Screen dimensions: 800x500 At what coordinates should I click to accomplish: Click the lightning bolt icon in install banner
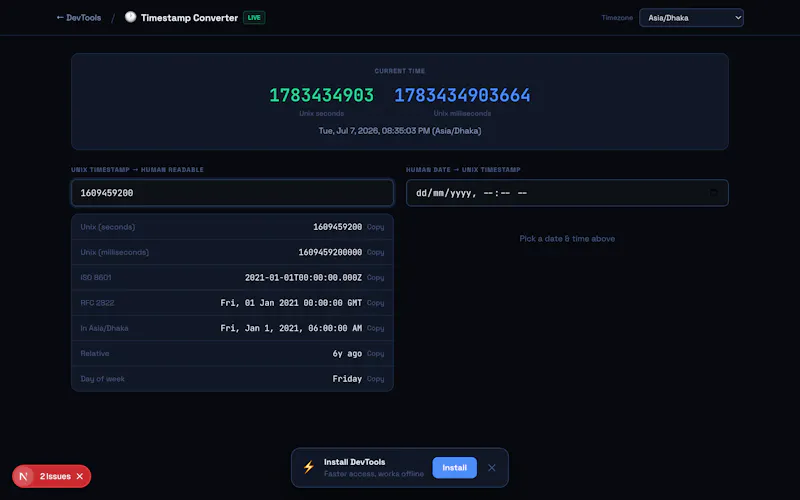(x=309, y=467)
